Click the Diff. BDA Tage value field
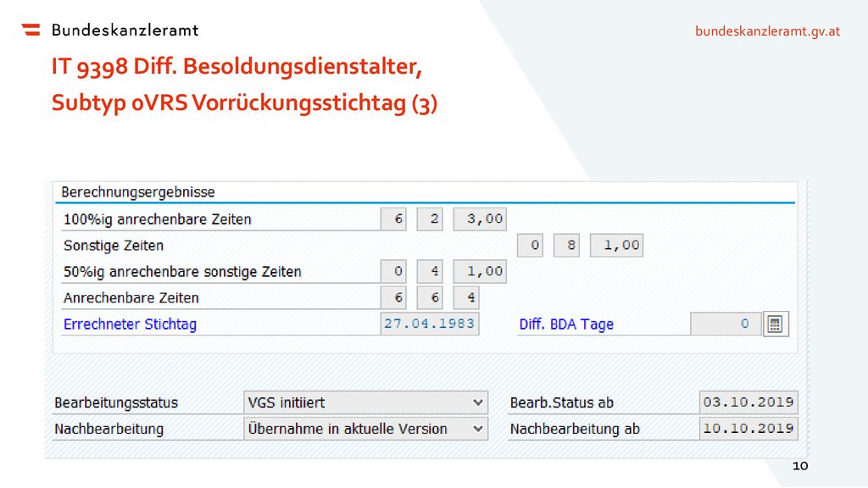Screen dimensions: 868x488 point(726,324)
